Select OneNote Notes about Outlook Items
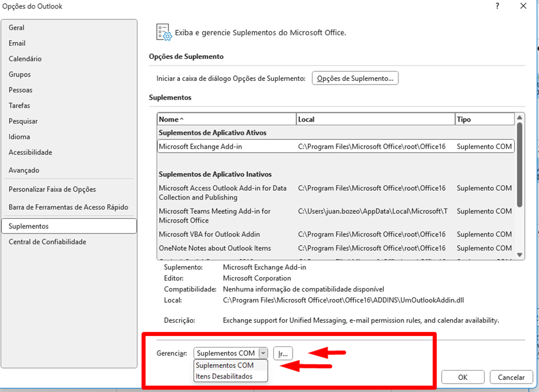 (215, 248)
